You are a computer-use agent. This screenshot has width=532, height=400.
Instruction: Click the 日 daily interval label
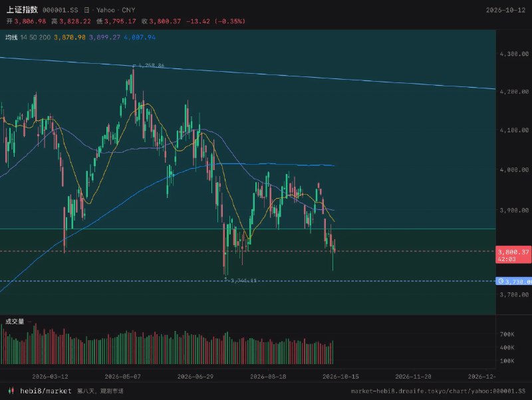coord(86,10)
